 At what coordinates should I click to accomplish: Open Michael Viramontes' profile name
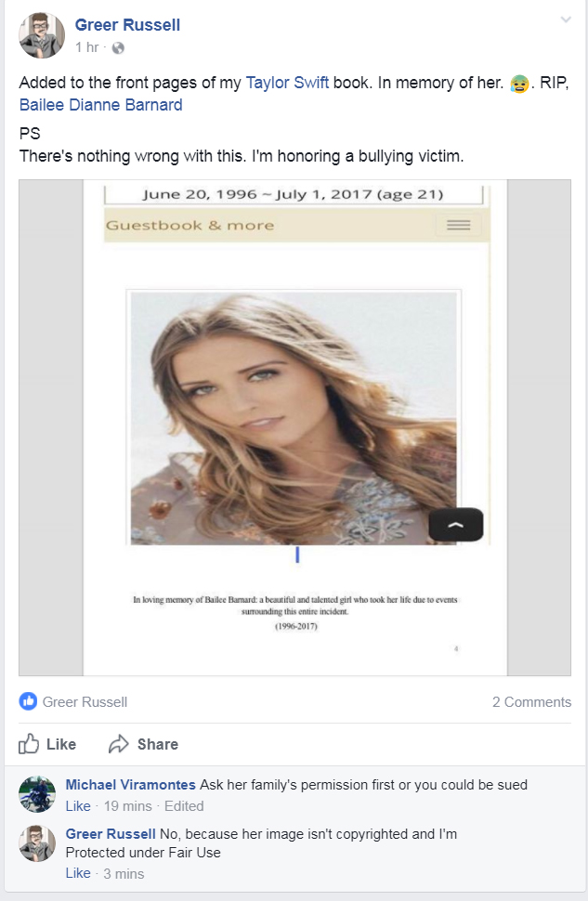pos(130,785)
